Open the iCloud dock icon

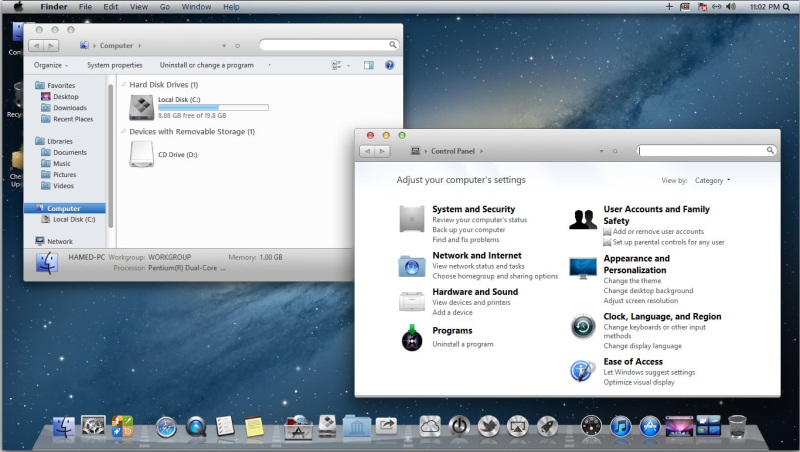coord(430,425)
